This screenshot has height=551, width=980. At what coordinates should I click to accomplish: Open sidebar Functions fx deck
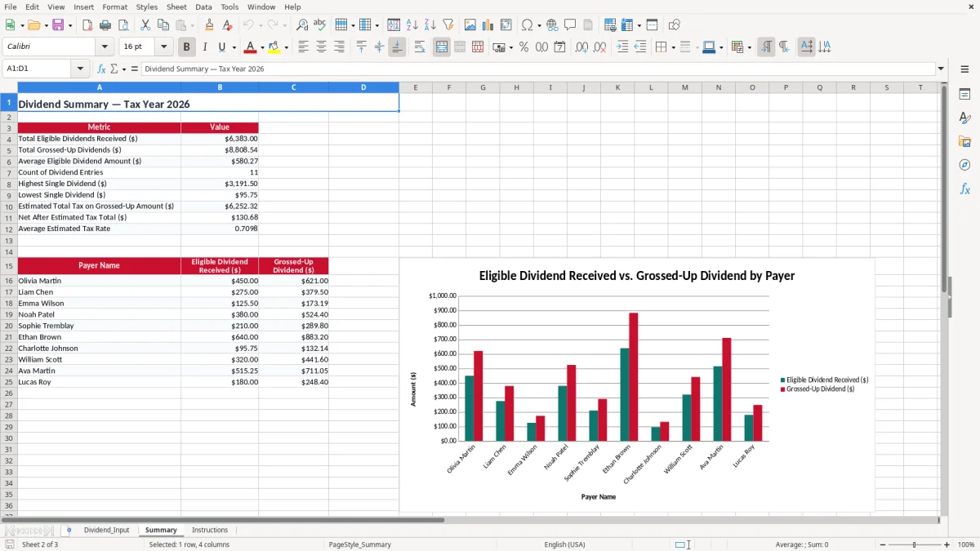click(x=964, y=189)
